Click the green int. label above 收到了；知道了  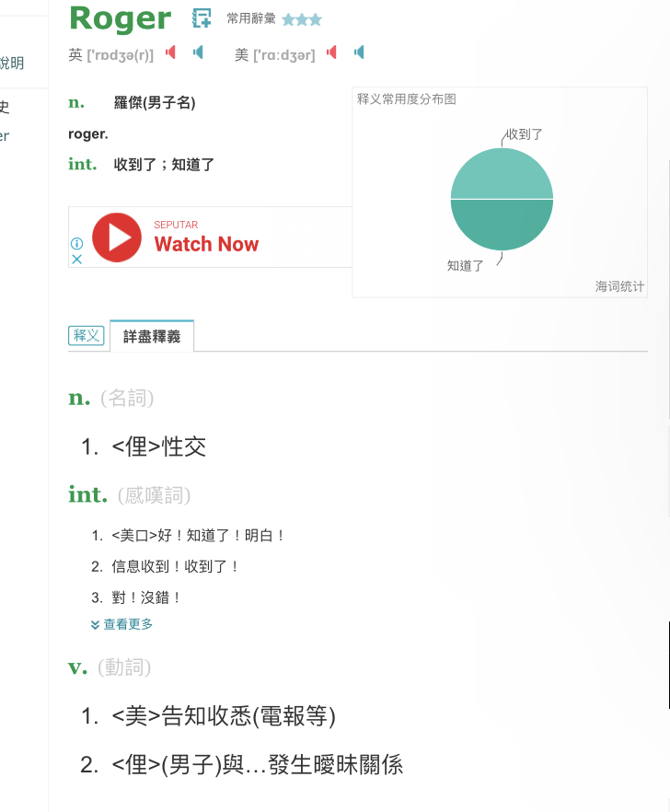pyautogui.click(x=83, y=164)
